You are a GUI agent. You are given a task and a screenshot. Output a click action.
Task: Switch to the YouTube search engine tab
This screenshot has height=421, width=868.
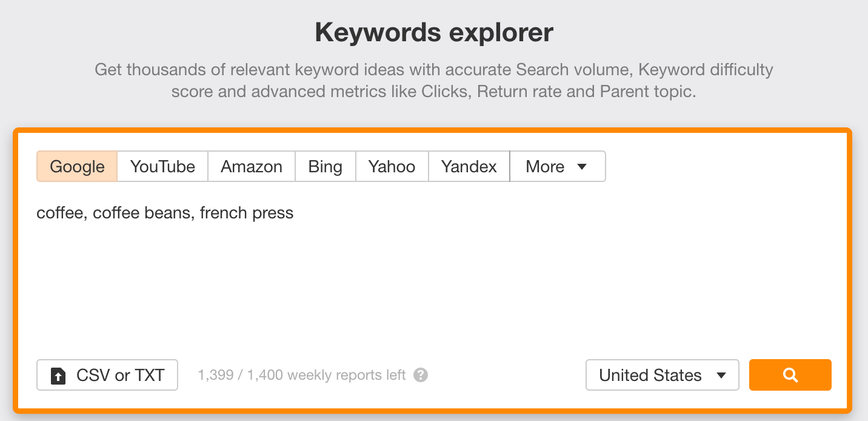point(162,166)
